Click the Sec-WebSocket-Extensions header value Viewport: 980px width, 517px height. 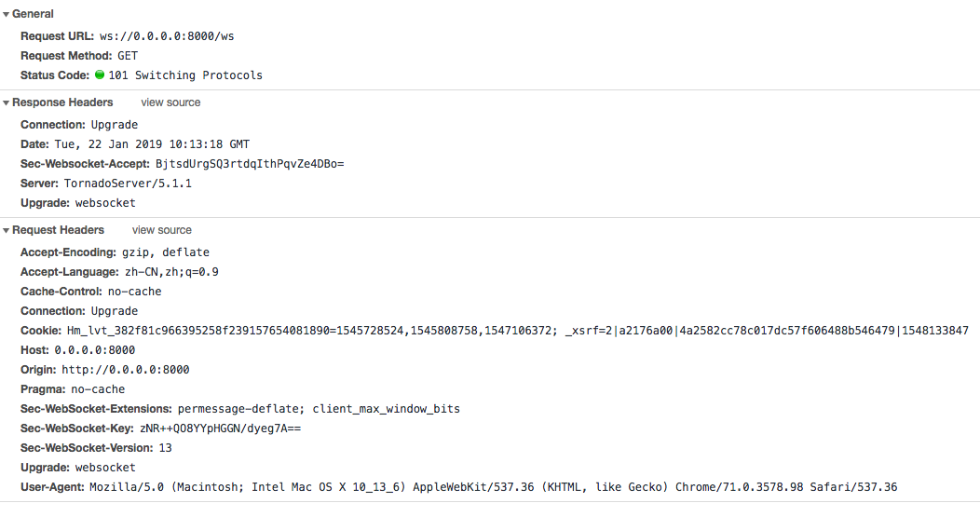(319, 409)
